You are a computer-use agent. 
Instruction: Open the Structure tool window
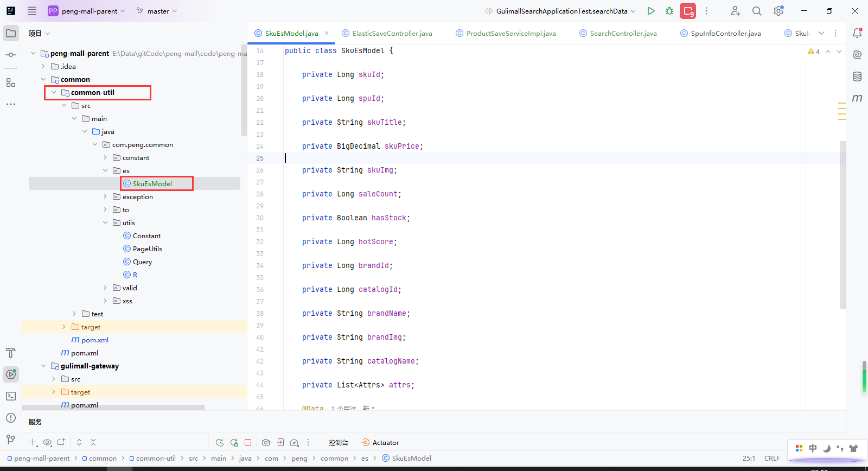11,82
